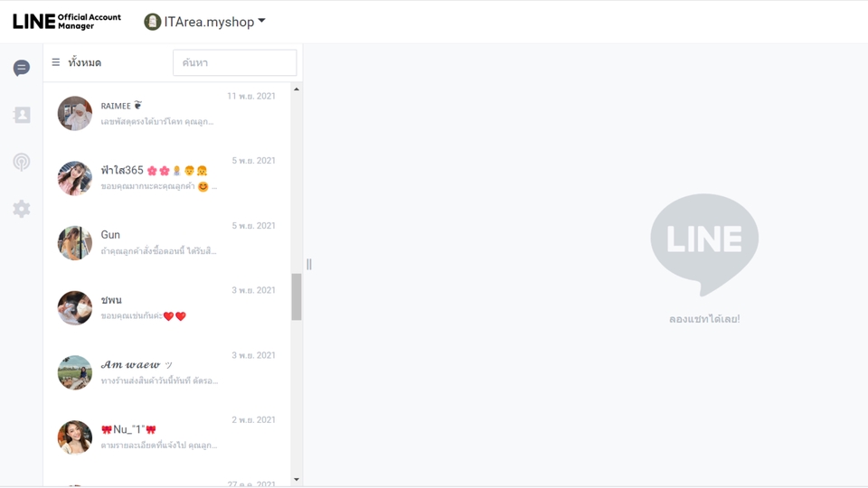Click the ITArea.myshop account avatar

[152, 22]
